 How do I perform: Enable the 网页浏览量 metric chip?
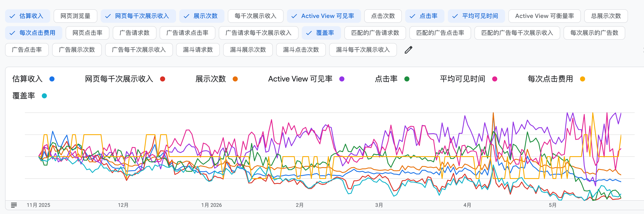[x=75, y=16]
